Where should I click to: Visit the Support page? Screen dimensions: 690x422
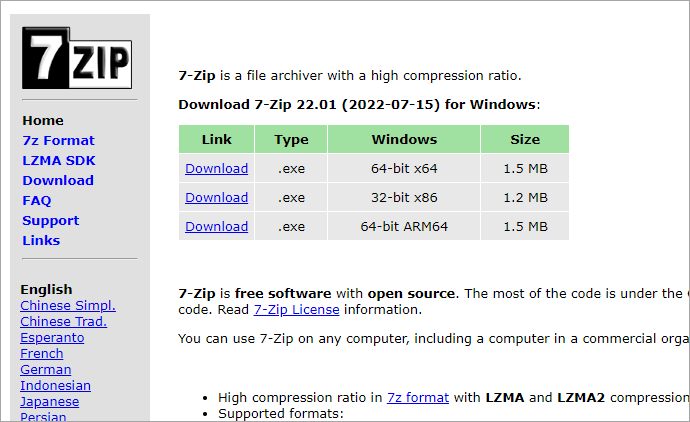(x=50, y=220)
